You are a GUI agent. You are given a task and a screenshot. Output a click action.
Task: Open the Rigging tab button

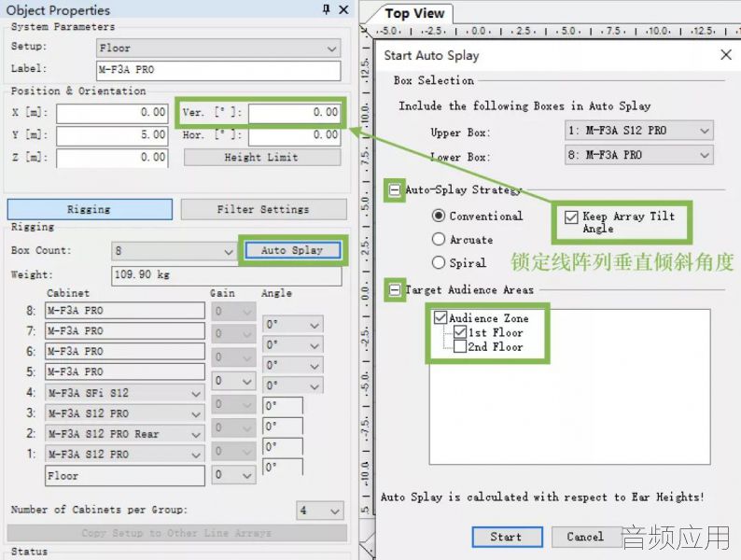(90, 209)
